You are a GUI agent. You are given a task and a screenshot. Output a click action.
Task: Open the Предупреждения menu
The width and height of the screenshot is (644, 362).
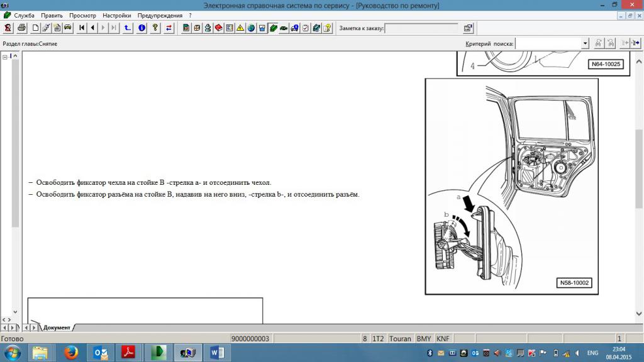(x=160, y=15)
